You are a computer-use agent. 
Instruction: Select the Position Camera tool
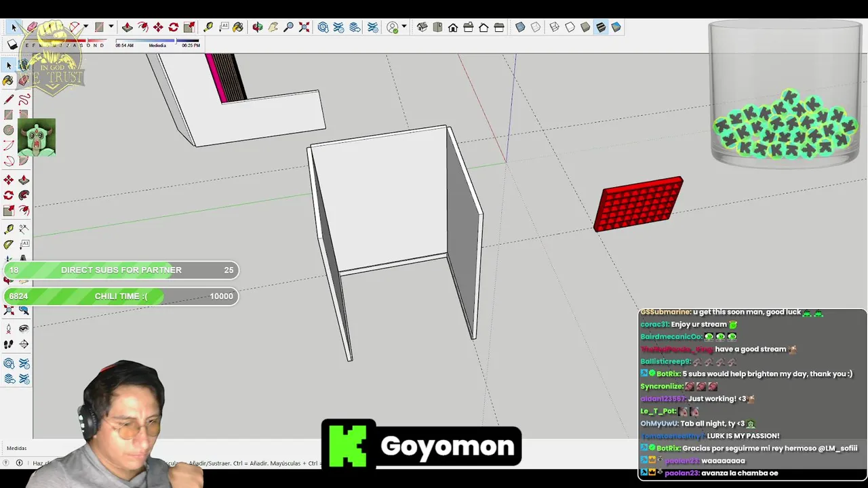pos(8,329)
